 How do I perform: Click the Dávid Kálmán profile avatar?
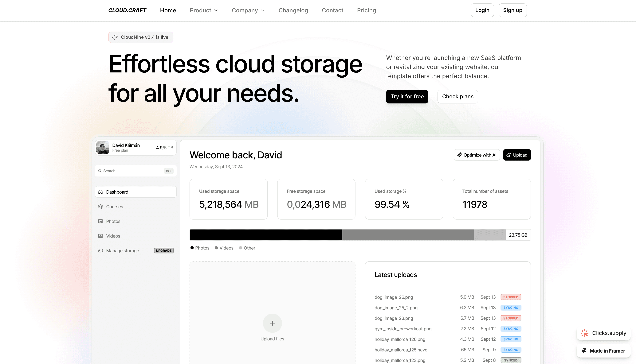tap(103, 148)
